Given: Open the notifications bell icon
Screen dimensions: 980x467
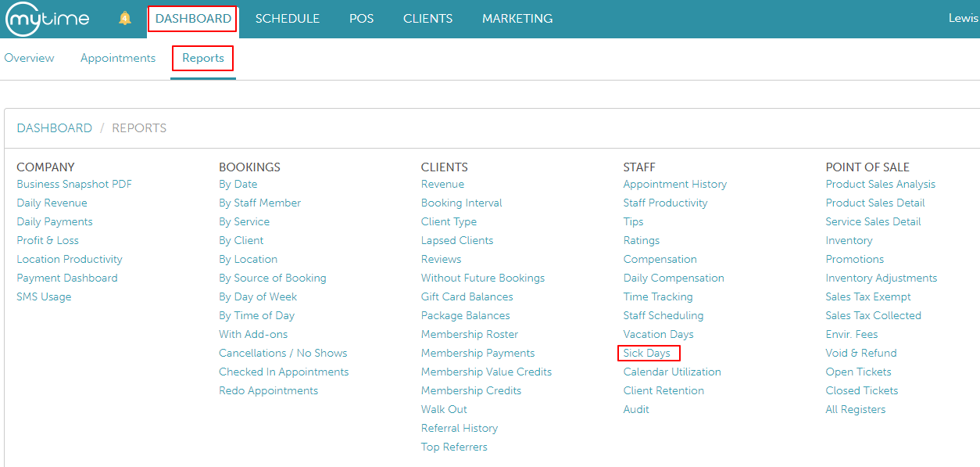Looking at the screenshot, I should click(x=125, y=18).
